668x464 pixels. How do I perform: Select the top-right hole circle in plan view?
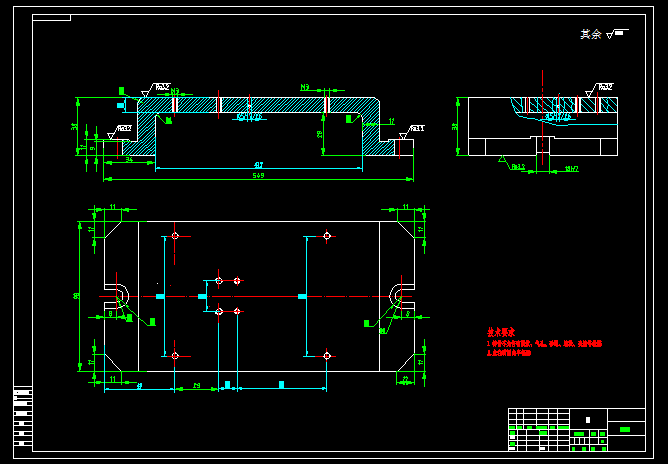[327, 236]
